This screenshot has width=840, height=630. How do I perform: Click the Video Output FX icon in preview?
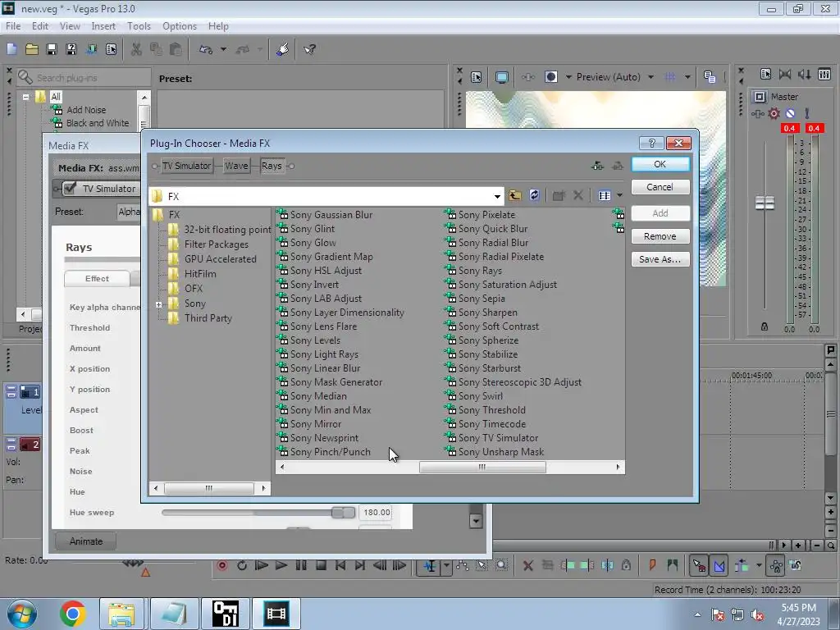tap(527, 77)
